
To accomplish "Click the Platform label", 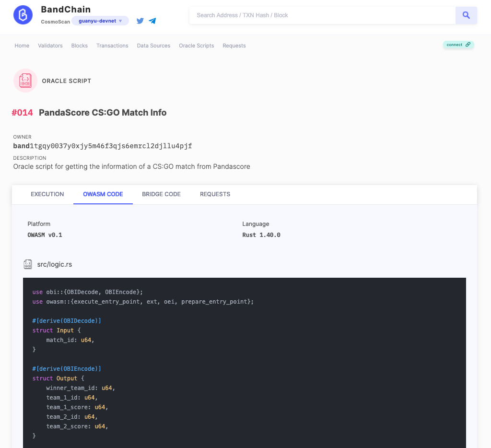I will click(x=39, y=224).
